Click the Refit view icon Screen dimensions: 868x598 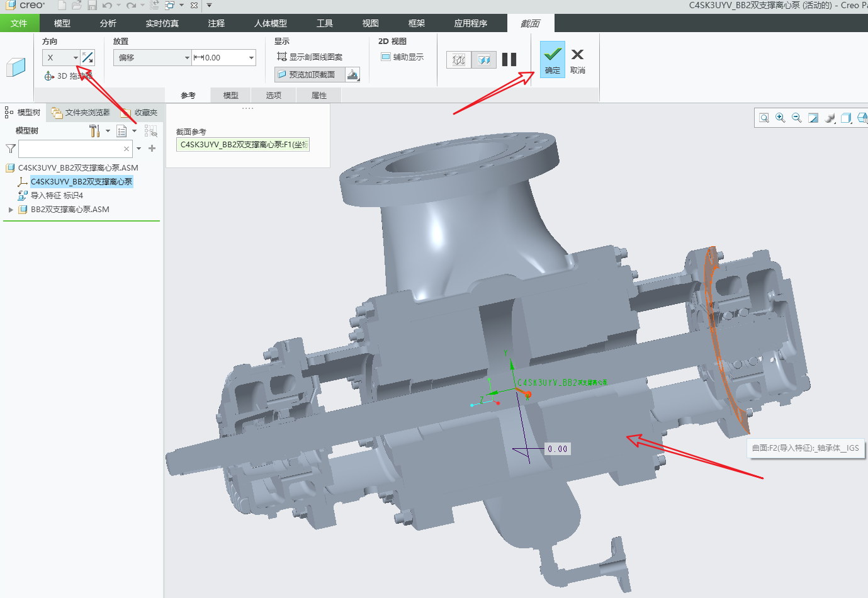tap(764, 118)
